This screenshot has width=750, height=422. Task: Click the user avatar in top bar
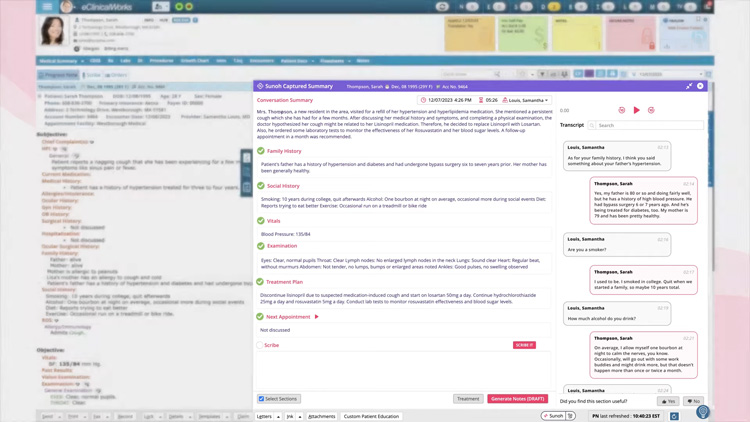(66, 6)
